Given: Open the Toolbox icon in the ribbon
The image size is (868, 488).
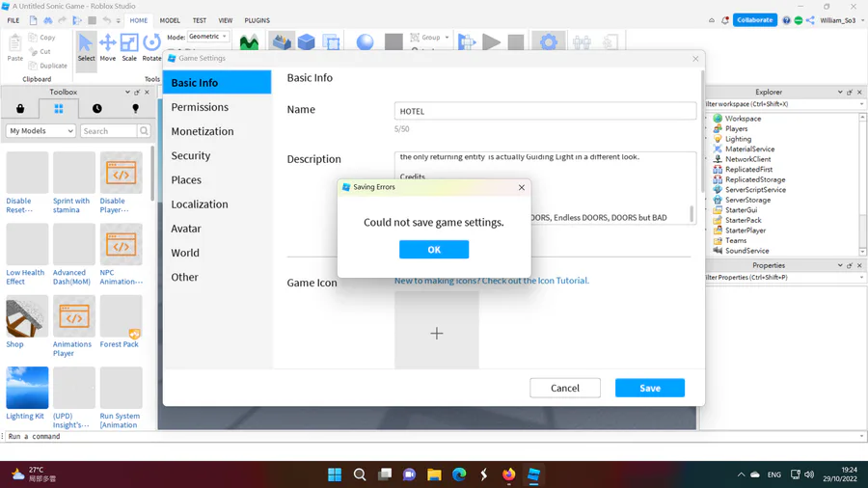Looking at the screenshot, I should click(x=282, y=42).
